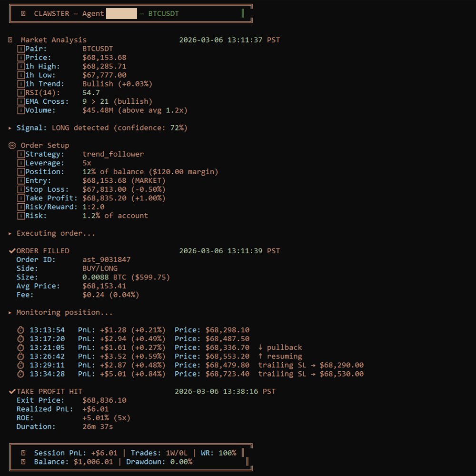Viewport: 476px width, 476px height.
Task: Click the trend_follower strategy value
Action: tap(113, 154)
